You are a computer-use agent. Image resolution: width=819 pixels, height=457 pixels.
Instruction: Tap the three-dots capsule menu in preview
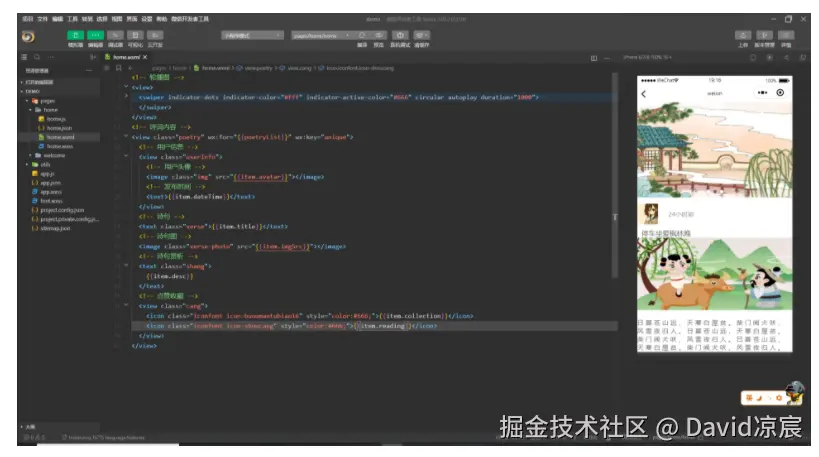pyautogui.click(x=763, y=92)
